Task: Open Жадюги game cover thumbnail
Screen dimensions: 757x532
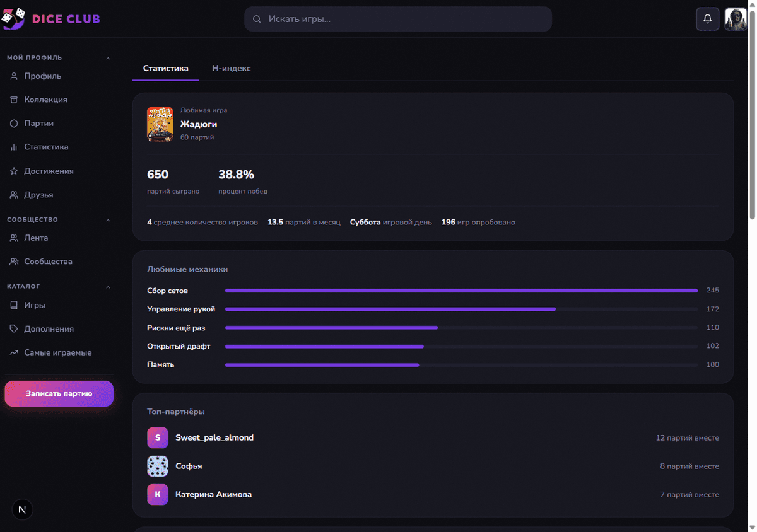Action: coord(160,124)
